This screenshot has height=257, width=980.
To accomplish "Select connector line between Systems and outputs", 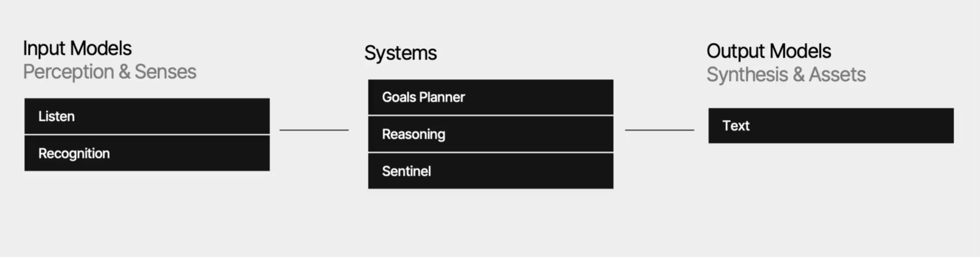I will pos(660,130).
